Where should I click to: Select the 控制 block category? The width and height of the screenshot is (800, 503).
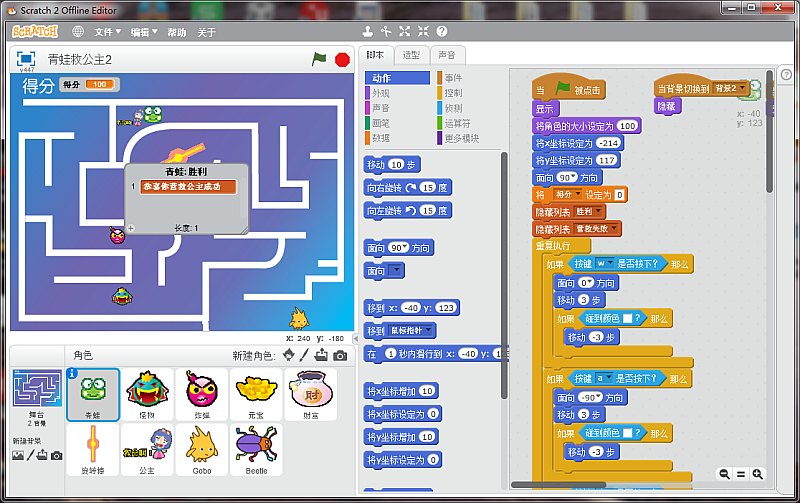point(453,93)
